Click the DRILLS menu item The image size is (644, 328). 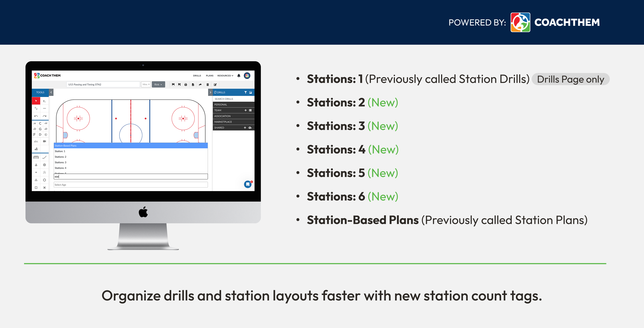coord(197,75)
